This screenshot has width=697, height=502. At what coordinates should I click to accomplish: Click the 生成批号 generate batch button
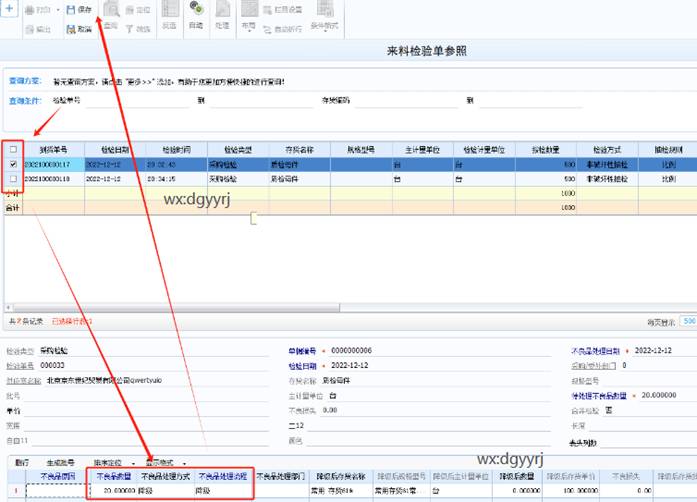coord(60,463)
